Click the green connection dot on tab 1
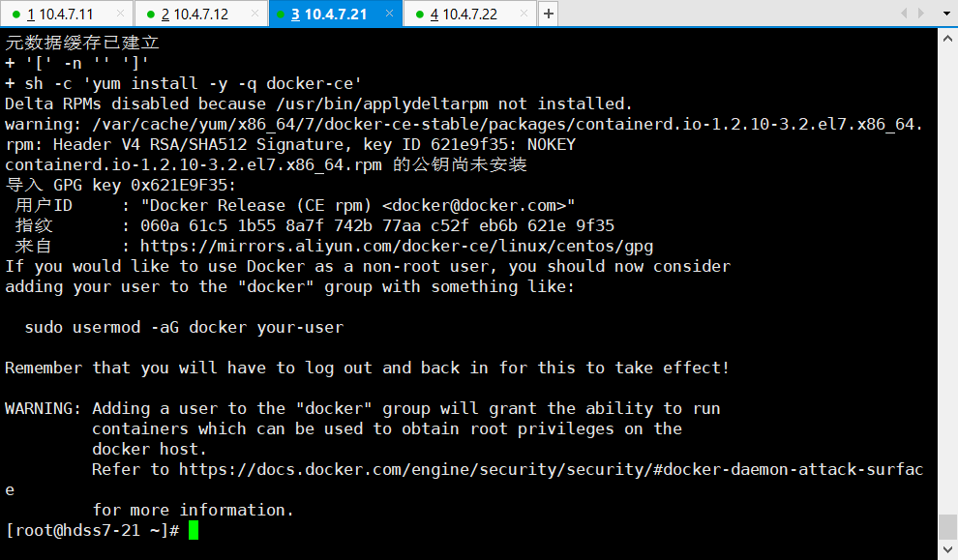Screen dimensions: 958x560 click(16, 15)
